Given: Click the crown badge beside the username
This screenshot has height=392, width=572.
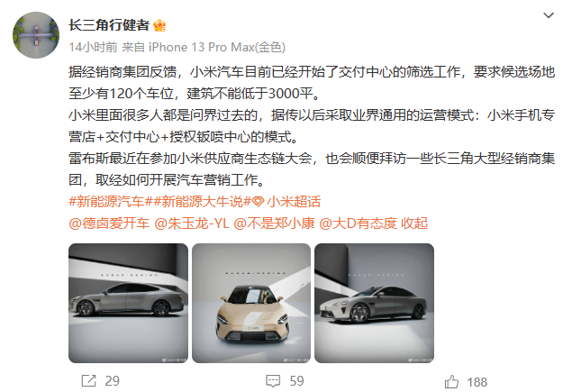Looking at the screenshot, I should [159, 25].
